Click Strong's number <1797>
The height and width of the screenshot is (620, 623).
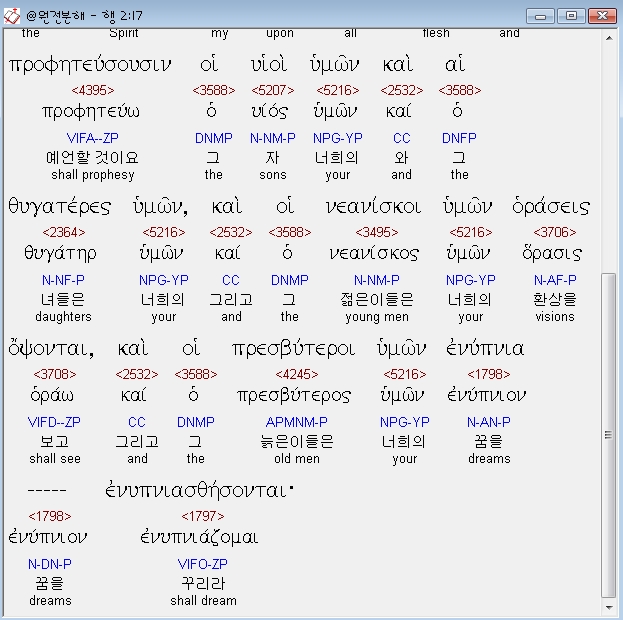coord(203,516)
